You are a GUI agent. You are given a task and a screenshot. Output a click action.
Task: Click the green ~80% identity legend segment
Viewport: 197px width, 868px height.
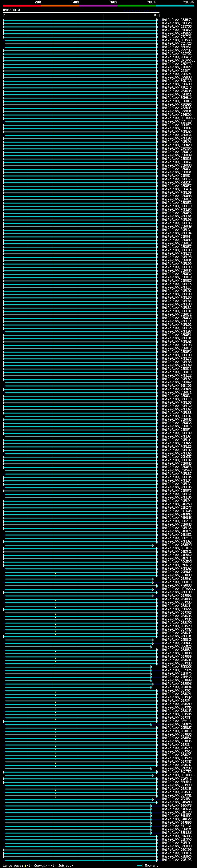(x=137, y=6)
